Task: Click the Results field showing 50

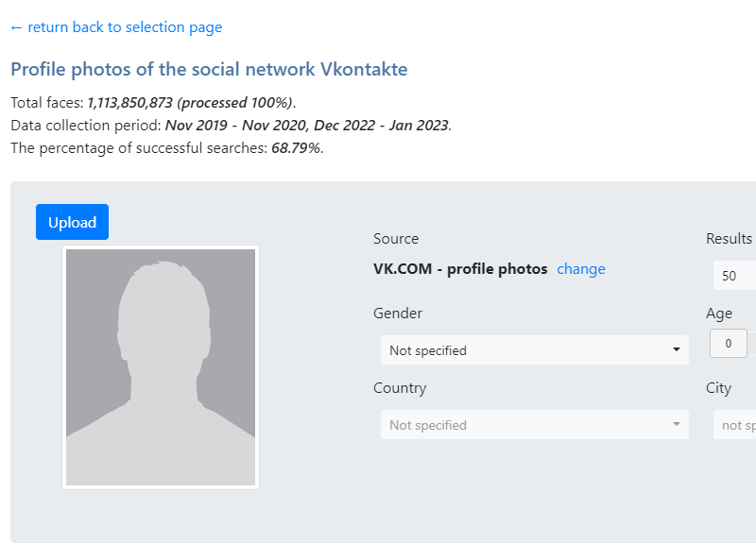Action: coord(734,276)
